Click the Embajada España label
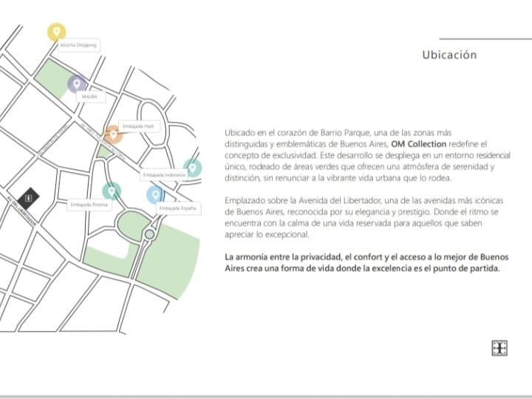This screenshot has height=399, width=532. pos(177,209)
